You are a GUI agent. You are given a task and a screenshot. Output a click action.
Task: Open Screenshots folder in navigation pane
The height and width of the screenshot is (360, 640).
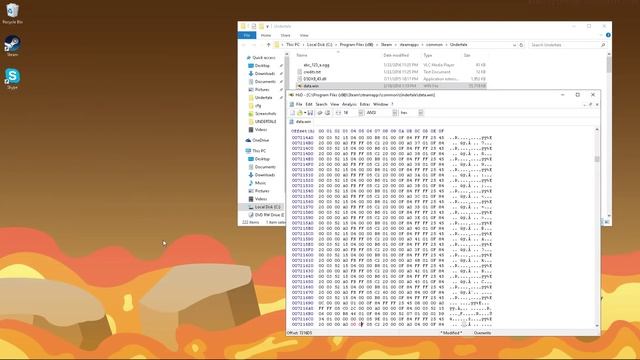(x=265, y=114)
